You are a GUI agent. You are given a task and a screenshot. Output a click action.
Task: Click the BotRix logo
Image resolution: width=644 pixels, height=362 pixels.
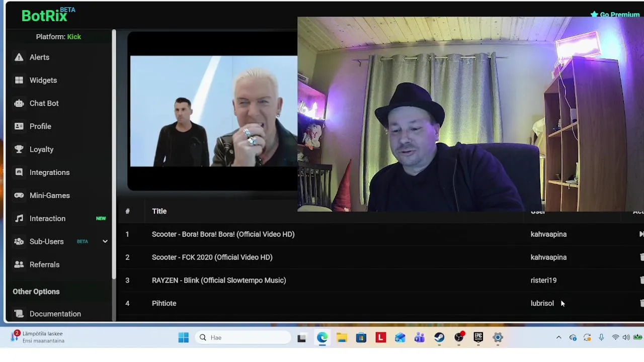45,16
